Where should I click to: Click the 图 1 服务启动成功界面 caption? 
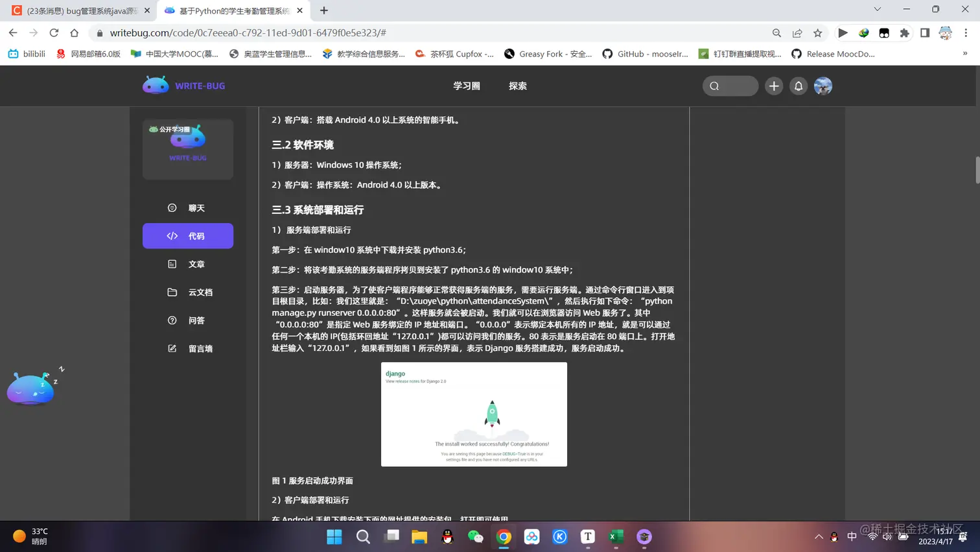click(x=312, y=481)
